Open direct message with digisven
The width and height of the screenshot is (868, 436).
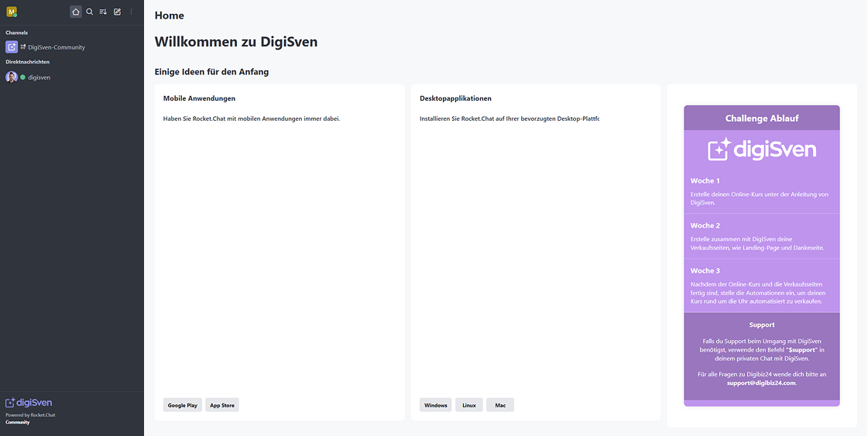tap(39, 77)
